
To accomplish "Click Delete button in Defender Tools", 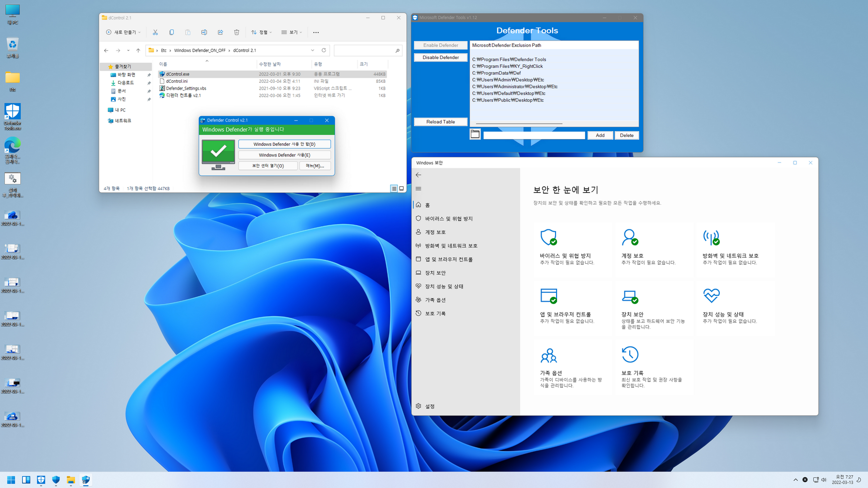I will 626,135.
